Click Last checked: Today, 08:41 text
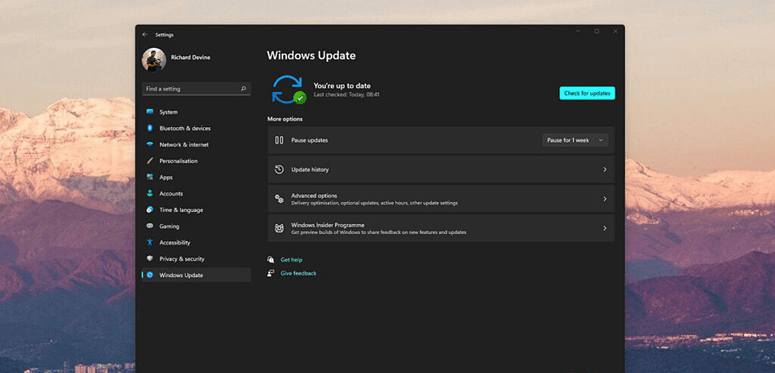Screen dimensions: 775x373 346,94
